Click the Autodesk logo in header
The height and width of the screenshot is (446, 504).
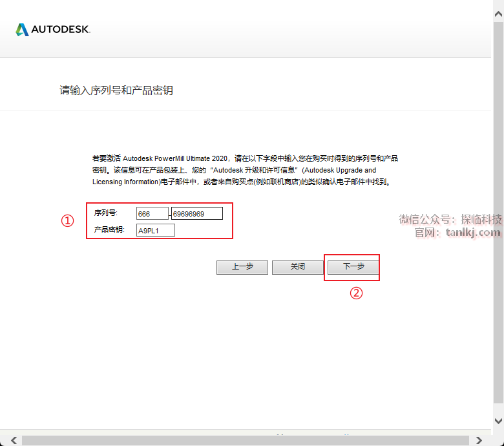tap(53, 30)
